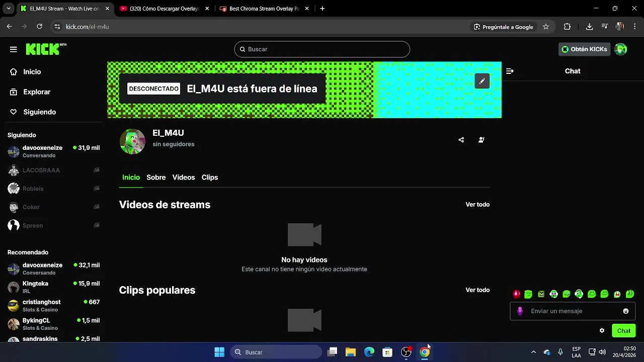The height and width of the screenshot is (362, 644).
Task: Click the purple microphone icon in chat
Action: coord(520,311)
